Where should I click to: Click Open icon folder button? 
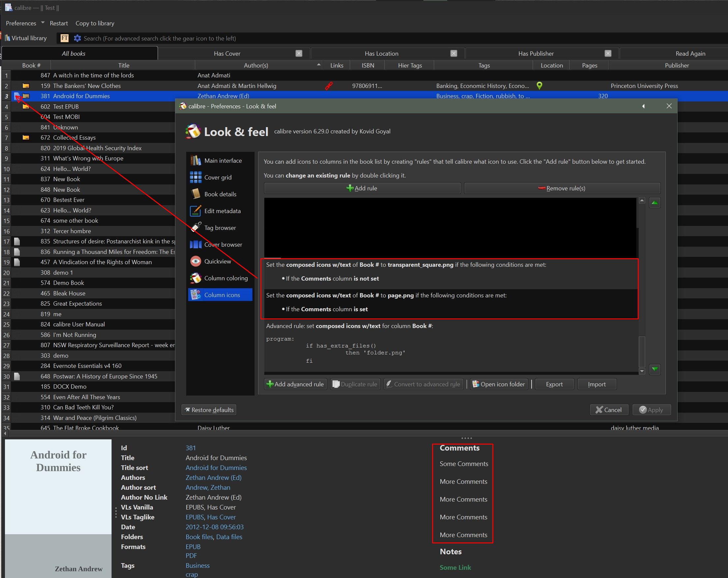(499, 384)
